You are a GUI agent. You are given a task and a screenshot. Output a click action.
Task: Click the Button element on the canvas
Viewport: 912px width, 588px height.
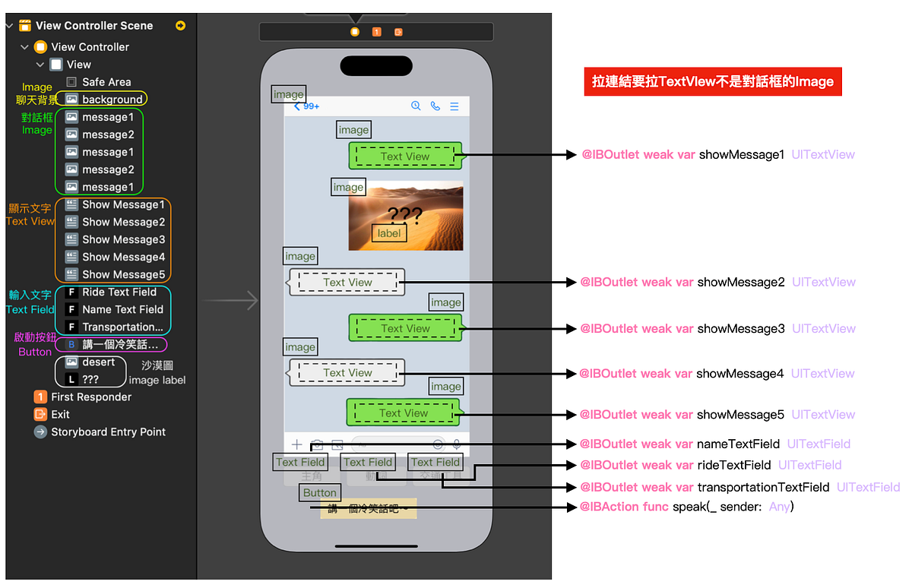tap(319, 492)
